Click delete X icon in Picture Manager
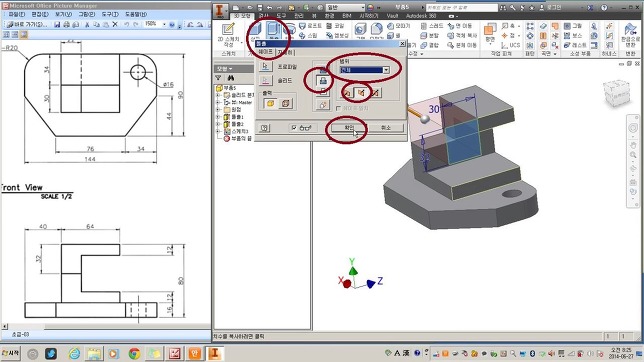This screenshot has width=644, height=362. click(x=115, y=24)
